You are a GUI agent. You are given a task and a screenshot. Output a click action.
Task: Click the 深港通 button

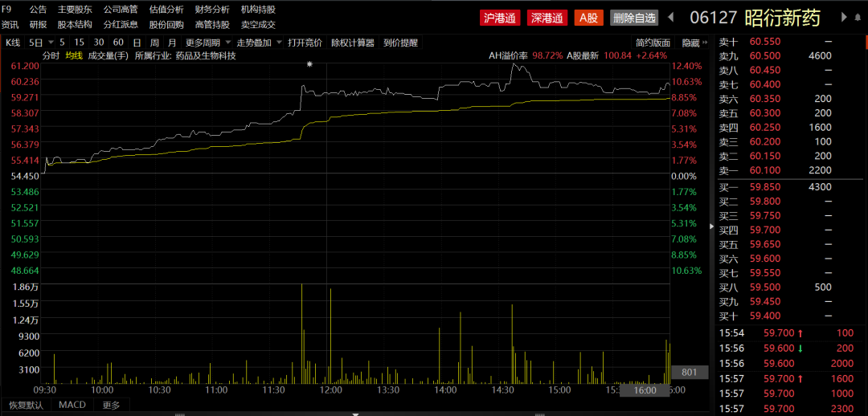[547, 18]
